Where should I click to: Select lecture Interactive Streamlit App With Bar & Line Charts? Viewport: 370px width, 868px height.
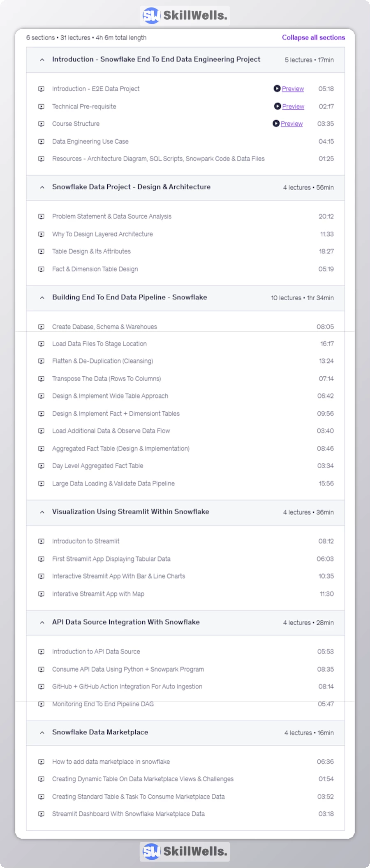click(x=118, y=576)
